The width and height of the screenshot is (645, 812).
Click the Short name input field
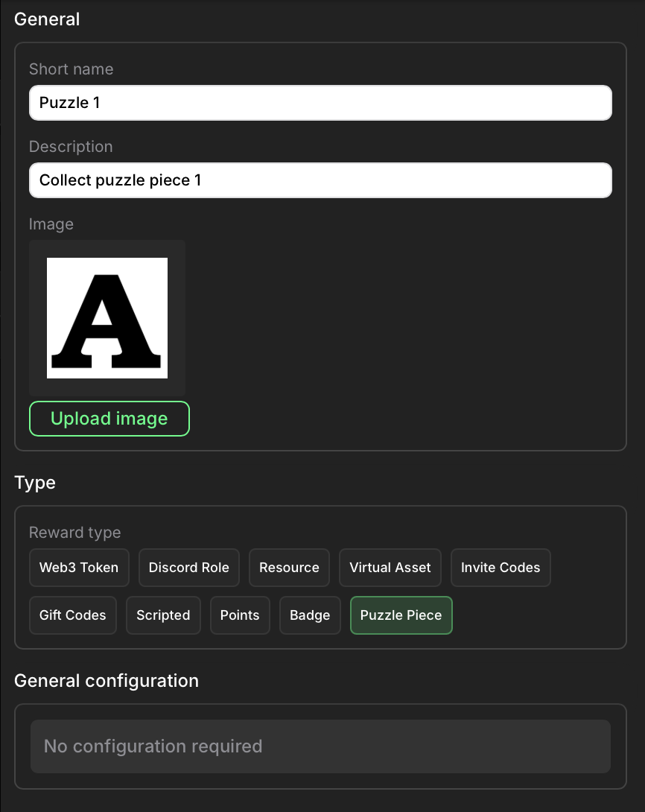pyautogui.click(x=320, y=103)
